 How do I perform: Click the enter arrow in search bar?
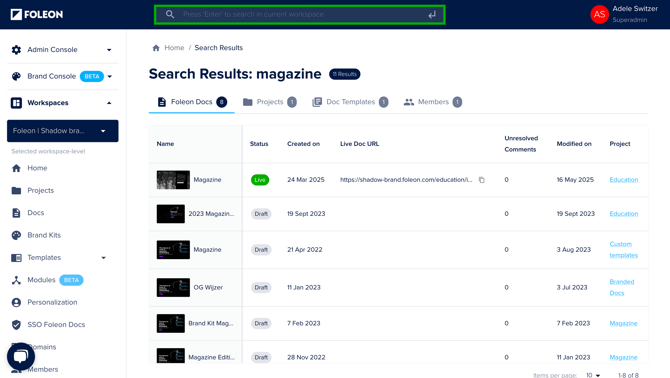(432, 15)
